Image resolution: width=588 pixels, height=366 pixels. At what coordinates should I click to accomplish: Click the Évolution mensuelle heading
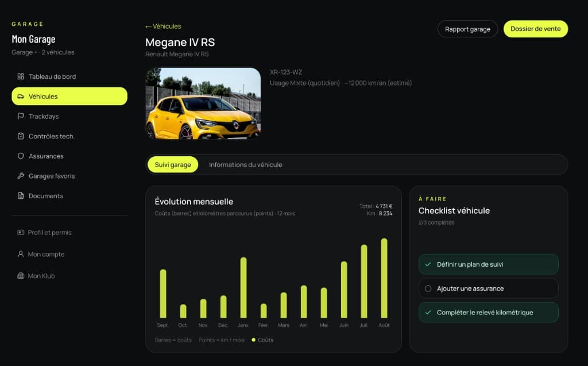click(194, 202)
